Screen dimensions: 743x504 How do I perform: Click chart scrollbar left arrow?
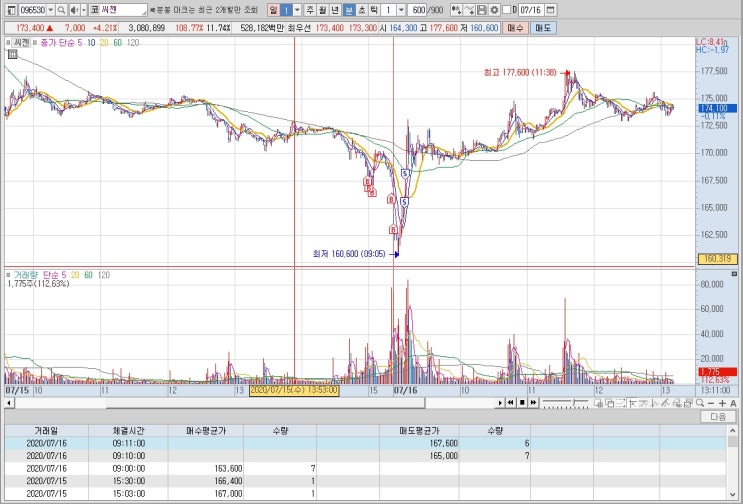click(9, 403)
